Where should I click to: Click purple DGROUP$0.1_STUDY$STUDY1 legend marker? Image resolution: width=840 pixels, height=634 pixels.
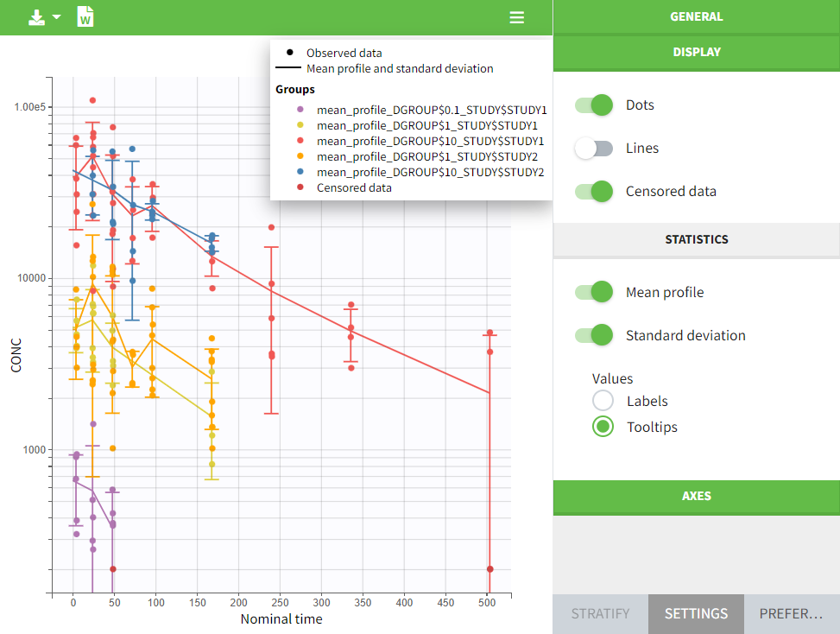point(300,110)
